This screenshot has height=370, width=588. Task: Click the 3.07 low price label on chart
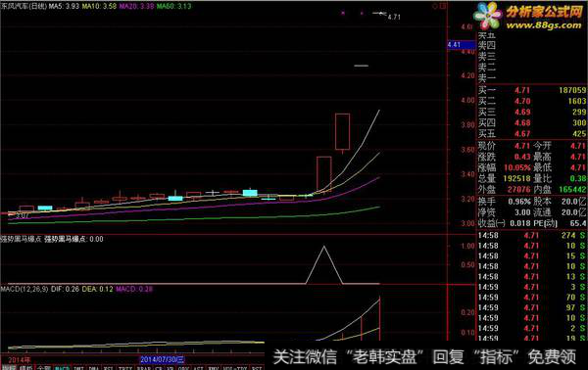coord(23,215)
